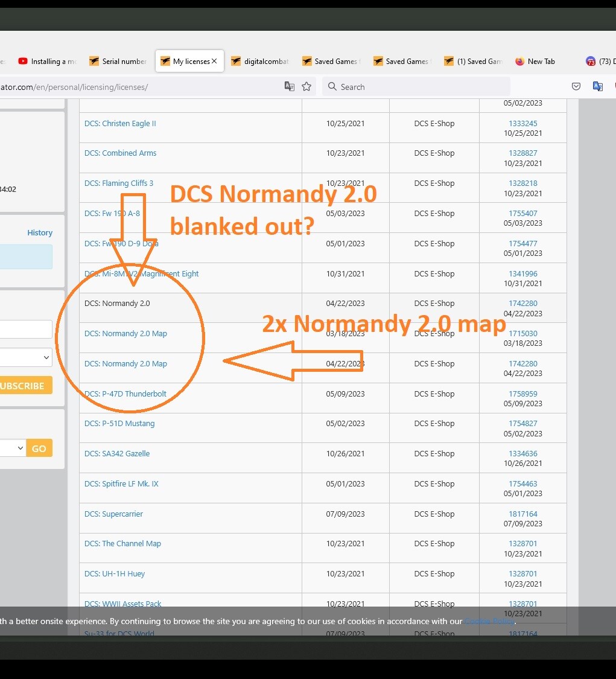This screenshot has width=616, height=679.
Task: Click 'DCS E-Shop' in the Supercarrier row
Action: tap(434, 514)
